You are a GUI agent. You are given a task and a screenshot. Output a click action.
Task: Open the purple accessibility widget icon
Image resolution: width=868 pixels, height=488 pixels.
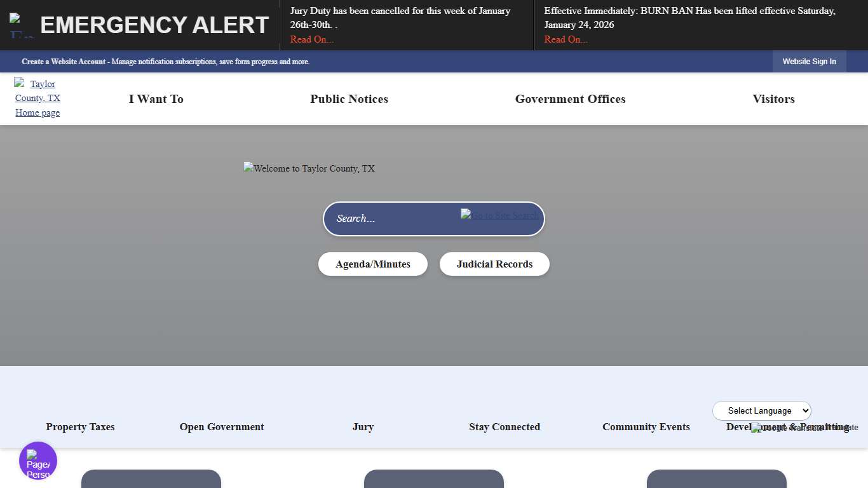(38, 461)
